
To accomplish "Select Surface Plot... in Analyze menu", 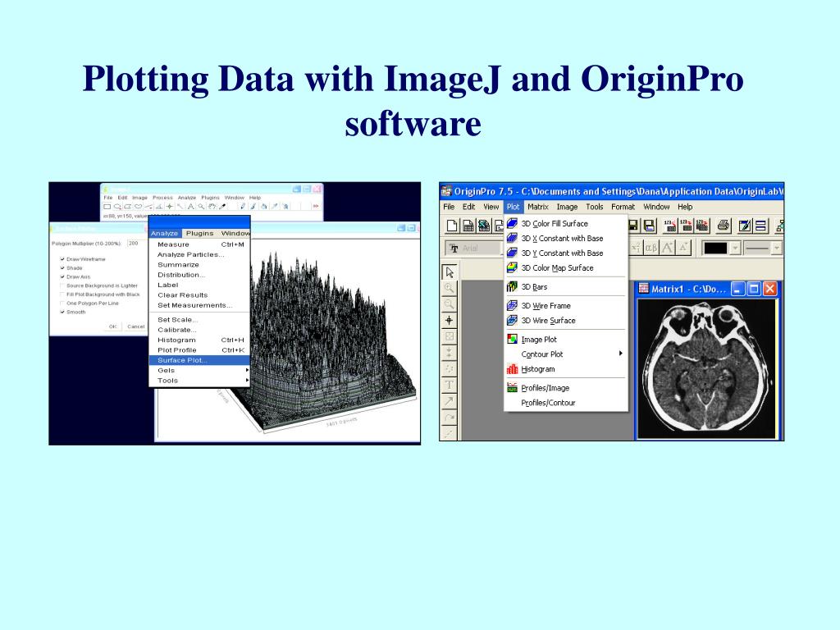I will click(x=199, y=360).
